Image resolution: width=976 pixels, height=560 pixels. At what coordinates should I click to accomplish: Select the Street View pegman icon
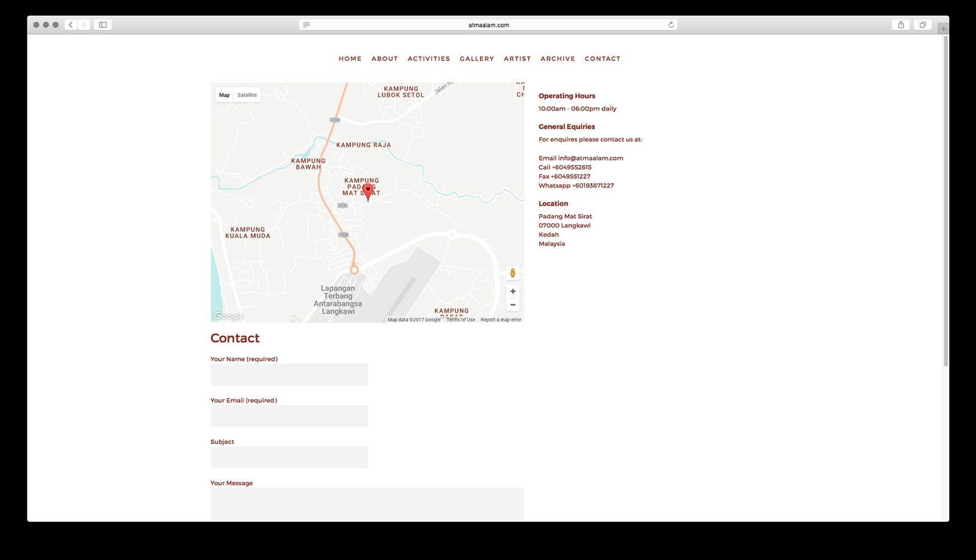pyautogui.click(x=512, y=273)
